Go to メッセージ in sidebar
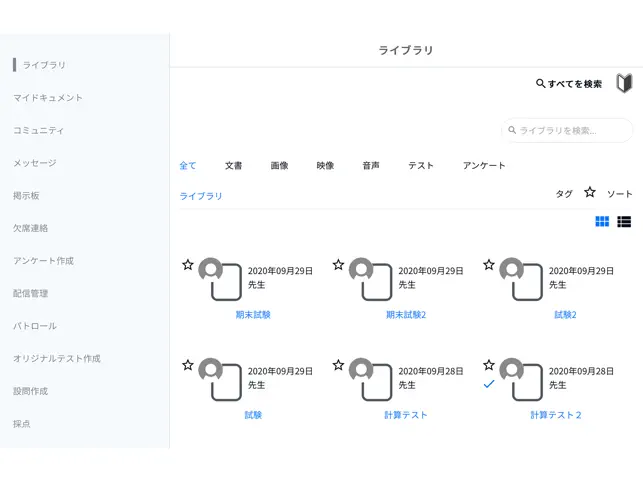The height and width of the screenshot is (482, 643). (35, 163)
